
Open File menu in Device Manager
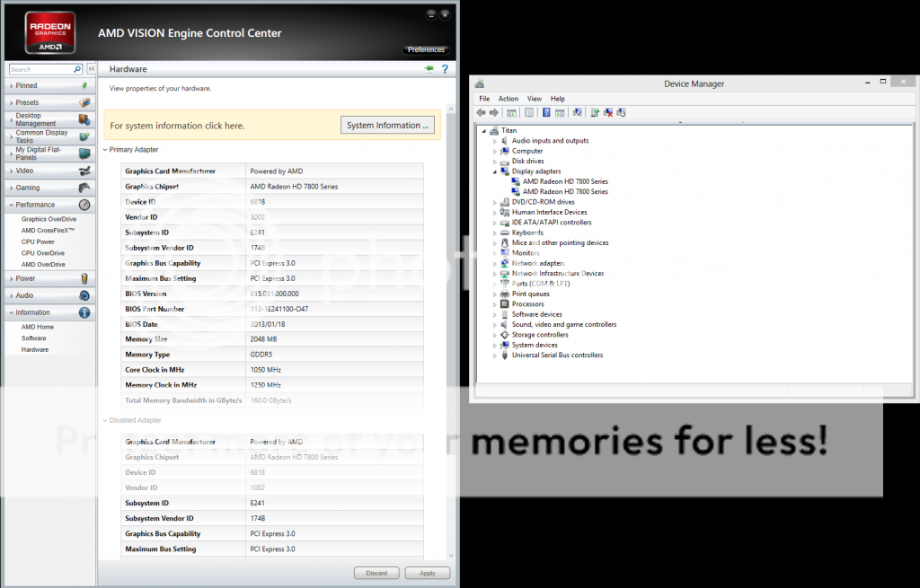coord(484,99)
